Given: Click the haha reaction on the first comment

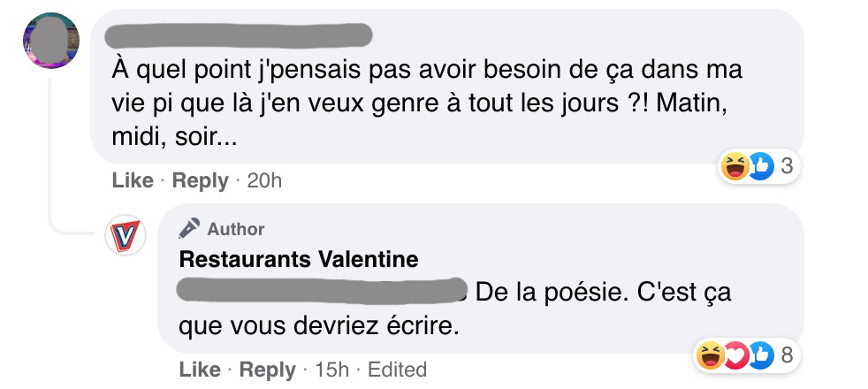Looking at the screenshot, I should (x=735, y=165).
